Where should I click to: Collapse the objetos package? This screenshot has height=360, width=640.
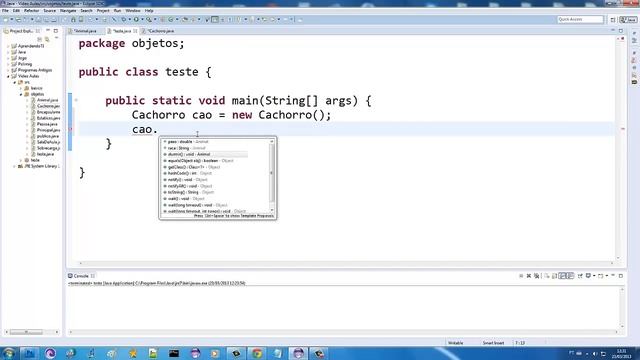tap(21, 94)
